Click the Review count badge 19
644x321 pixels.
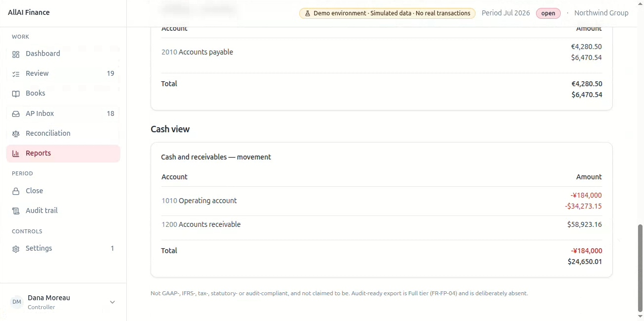pos(110,73)
